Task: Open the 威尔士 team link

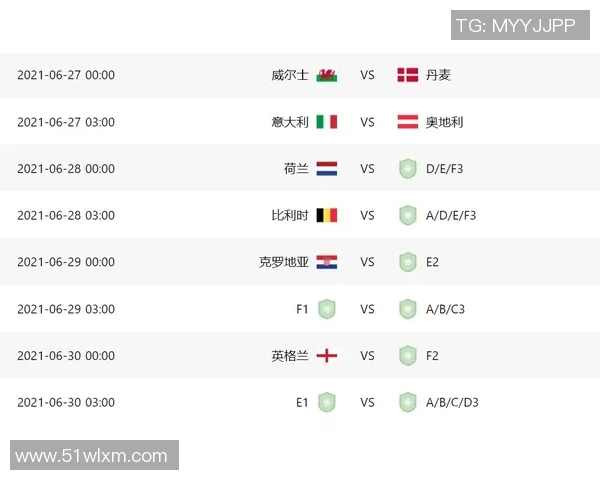Action: click(x=290, y=75)
